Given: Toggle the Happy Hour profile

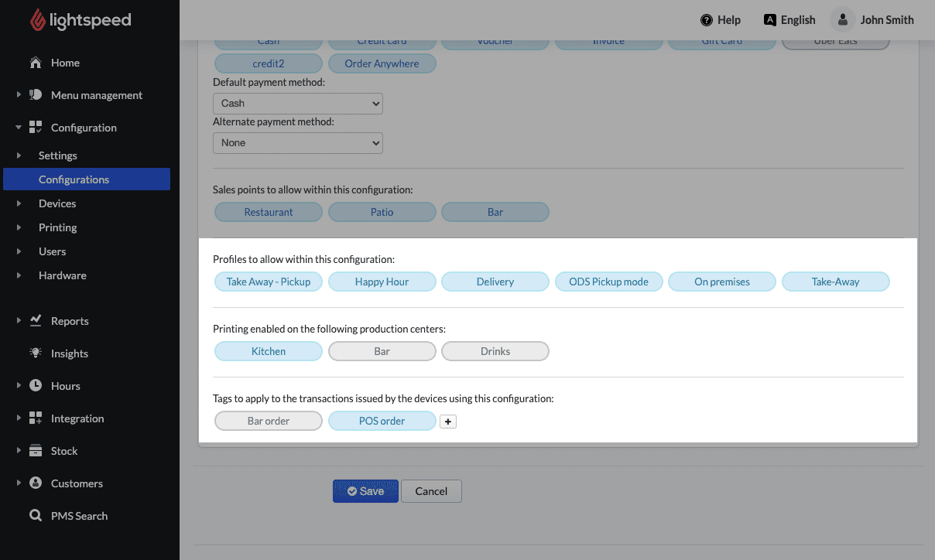Looking at the screenshot, I should coord(382,282).
